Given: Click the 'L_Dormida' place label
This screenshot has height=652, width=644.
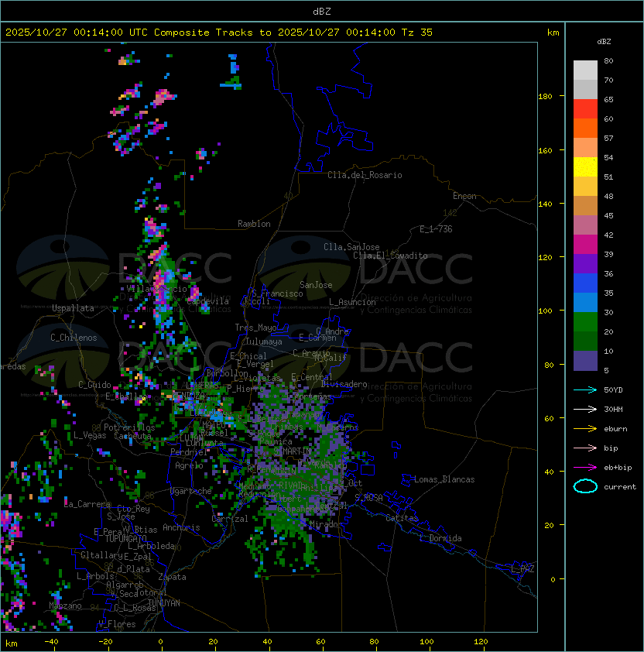Looking at the screenshot, I should pos(440,538).
